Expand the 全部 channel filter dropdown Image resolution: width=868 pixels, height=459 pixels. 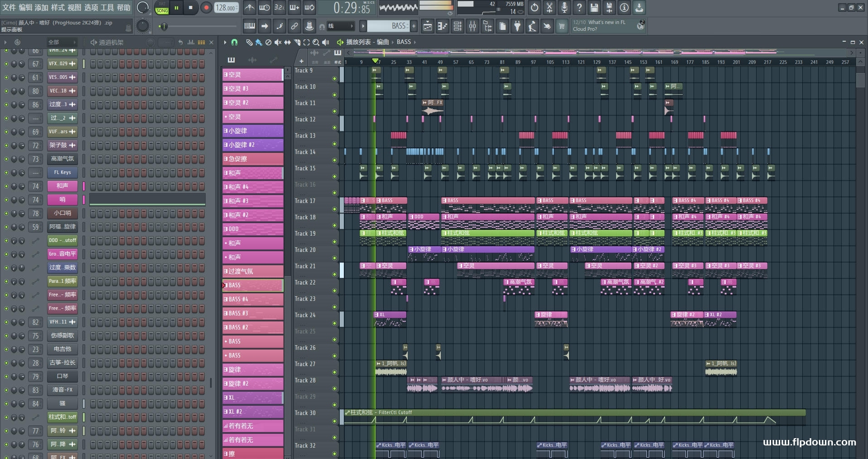click(x=62, y=42)
